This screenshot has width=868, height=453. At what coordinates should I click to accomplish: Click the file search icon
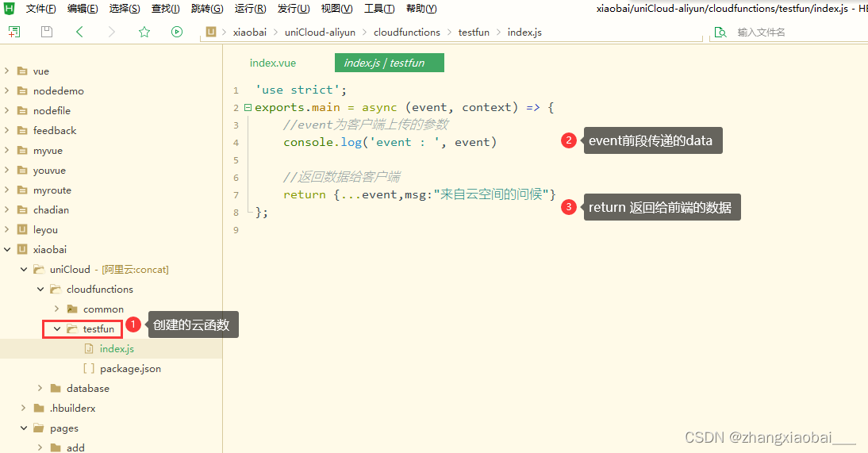click(720, 33)
